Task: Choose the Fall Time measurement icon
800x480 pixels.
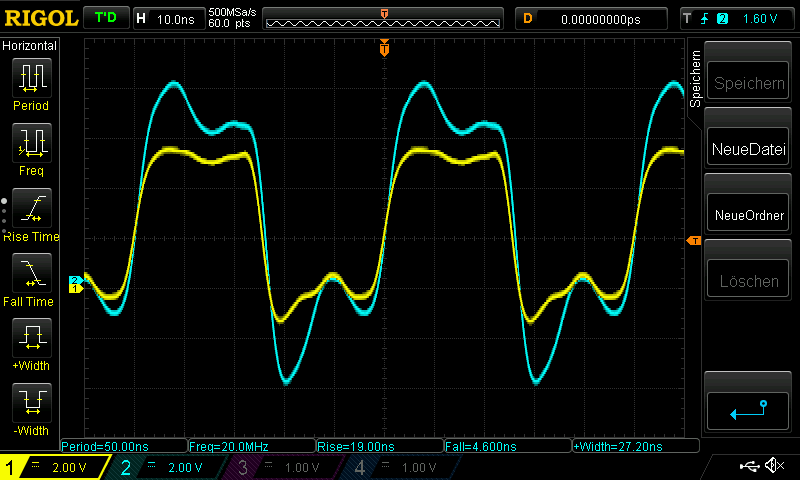Action: click(30, 273)
